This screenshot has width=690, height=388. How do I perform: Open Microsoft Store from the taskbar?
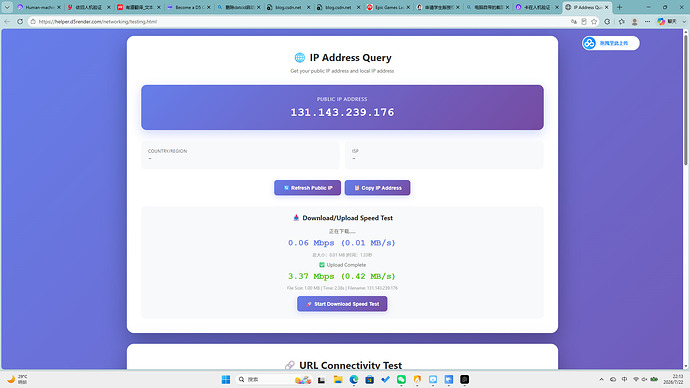point(370,379)
